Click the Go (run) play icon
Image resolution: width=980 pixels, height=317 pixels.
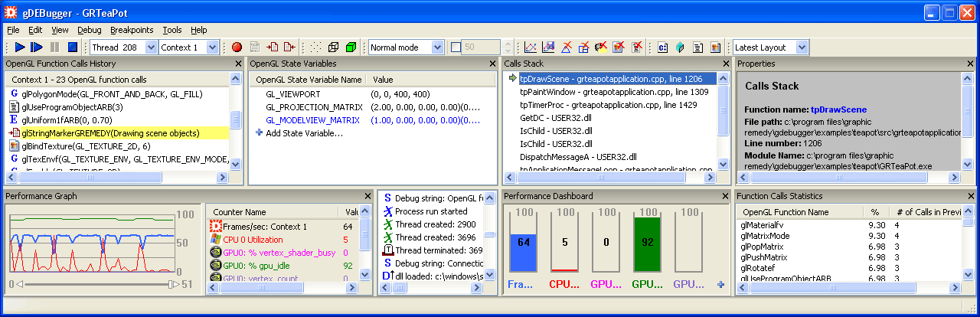coord(21,47)
